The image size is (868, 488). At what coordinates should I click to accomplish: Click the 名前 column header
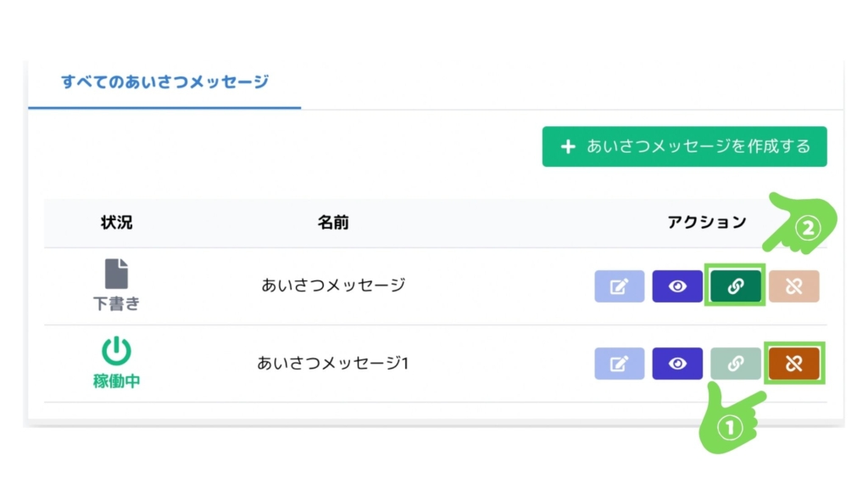click(333, 223)
